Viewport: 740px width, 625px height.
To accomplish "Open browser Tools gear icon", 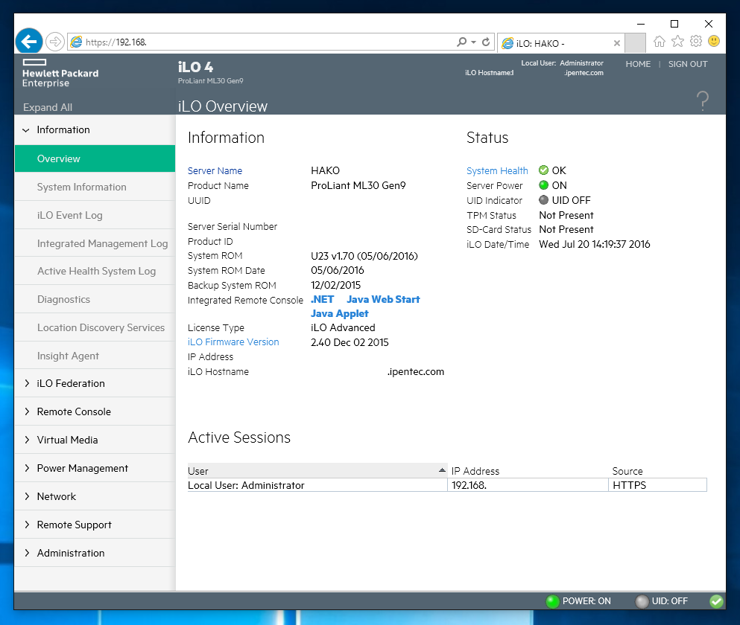I will pyautogui.click(x=696, y=42).
